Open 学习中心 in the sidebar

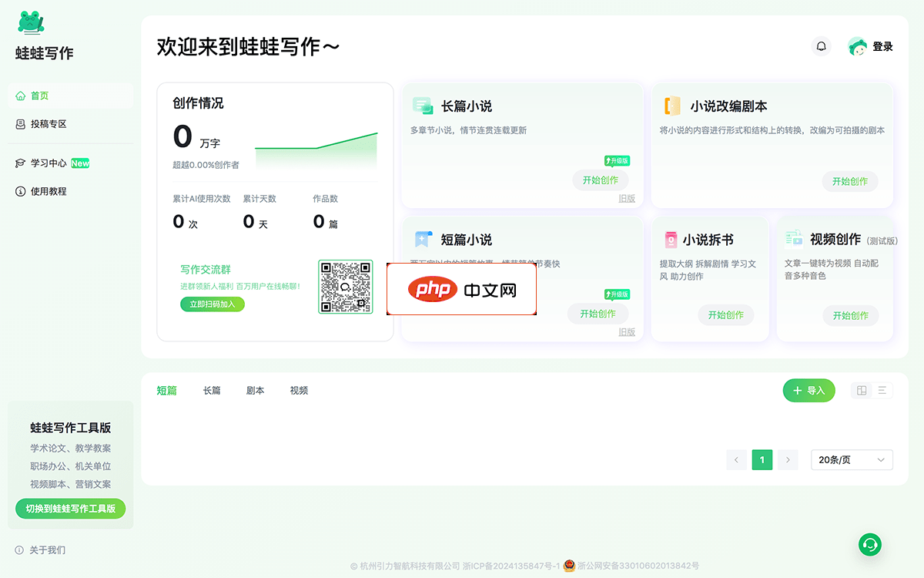[x=70, y=163]
